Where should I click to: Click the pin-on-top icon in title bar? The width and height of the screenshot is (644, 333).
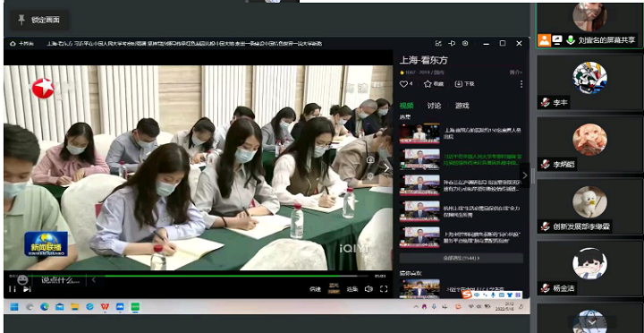[x=452, y=43]
